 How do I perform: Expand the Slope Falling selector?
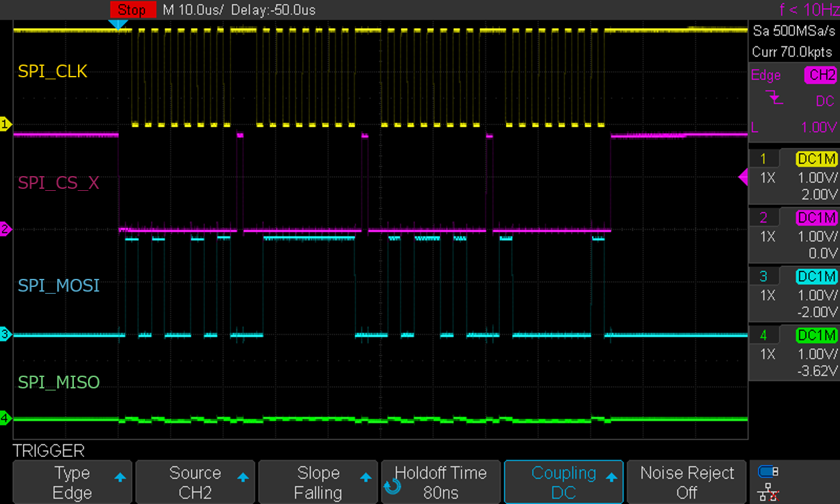[318, 481]
